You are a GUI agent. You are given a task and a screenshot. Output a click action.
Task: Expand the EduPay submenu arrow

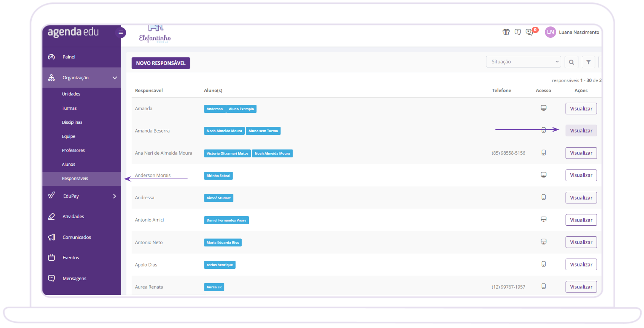[115, 196]
